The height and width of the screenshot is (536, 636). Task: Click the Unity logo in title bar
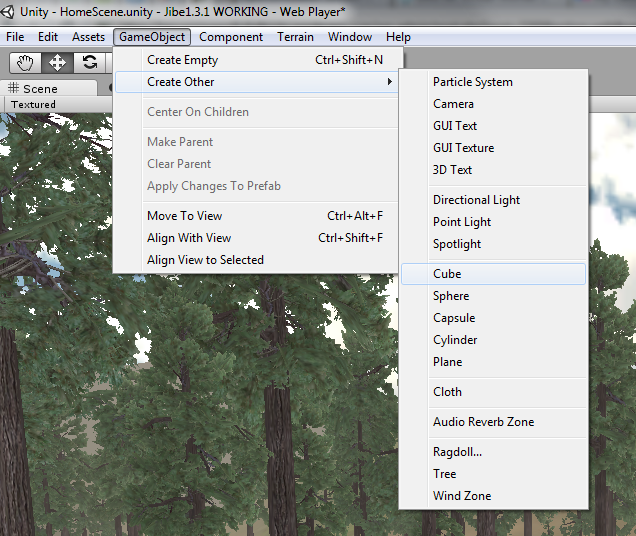coord(9,12)
